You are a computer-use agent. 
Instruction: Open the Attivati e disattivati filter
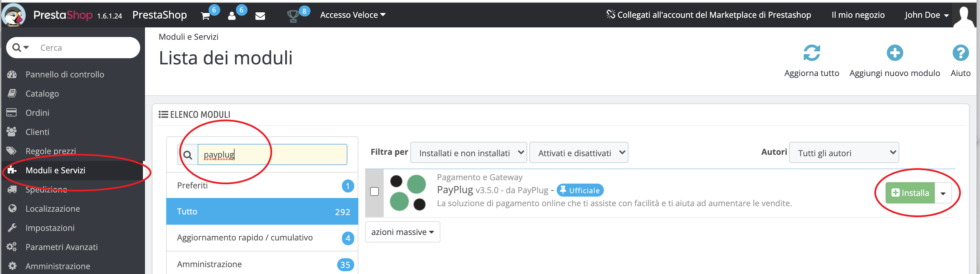579,153
